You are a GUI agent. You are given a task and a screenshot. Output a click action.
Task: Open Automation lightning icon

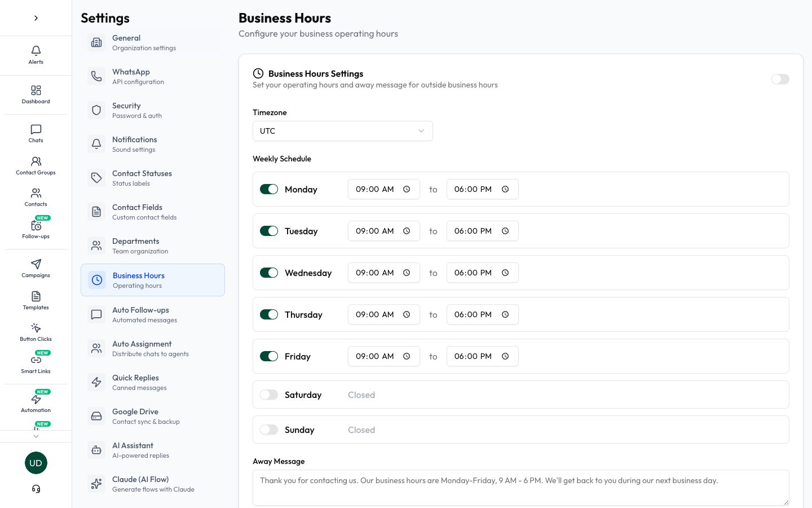click(36, 399)
